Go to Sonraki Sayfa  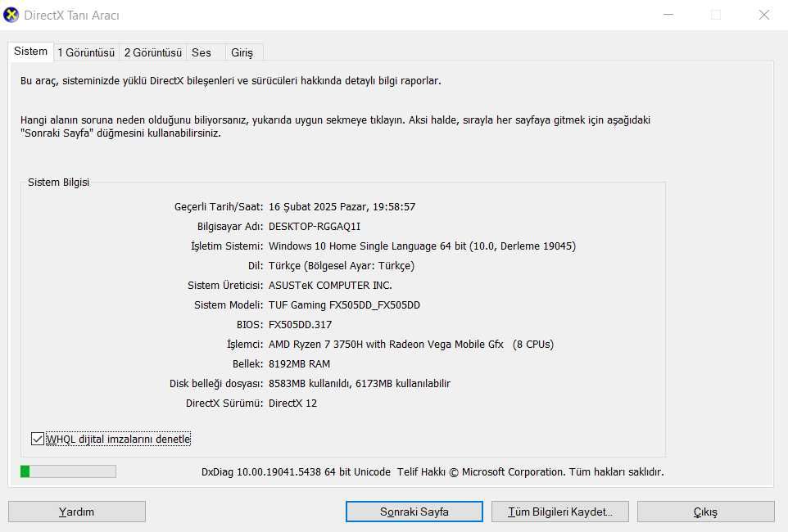coord(414,512)
